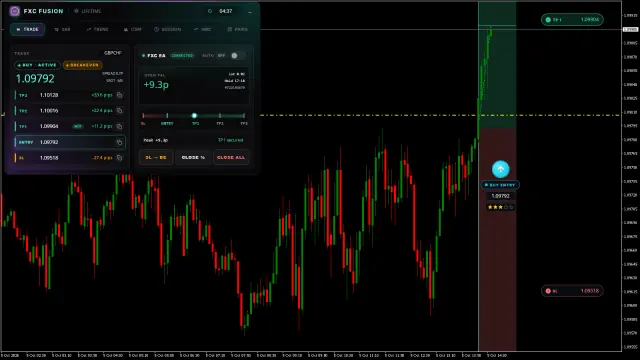Image resolution: width=640 pixels, height=360 pixels.
Task: Open the Pairs tab
Action: (x=238, y=29)
